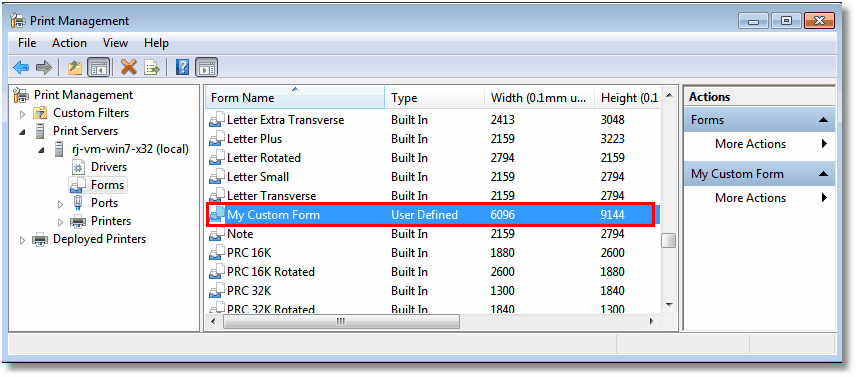The height and width of the screenshot is (377, 856).
Task: Collapse the rj-vm-win7-x32 (local) node
Action: coord(42,149)
